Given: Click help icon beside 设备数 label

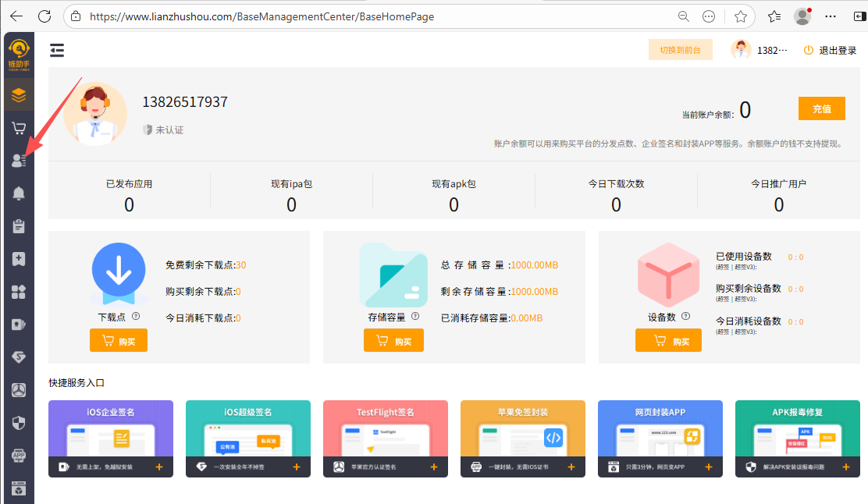Looking at the screenshot, I should coord(685,317).
